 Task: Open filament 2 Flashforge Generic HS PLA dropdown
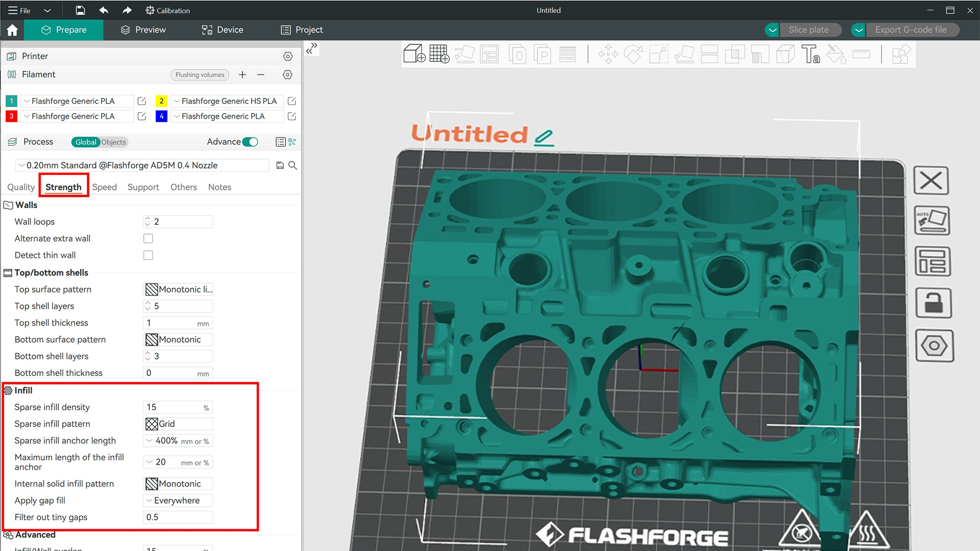tap(227, 101)
